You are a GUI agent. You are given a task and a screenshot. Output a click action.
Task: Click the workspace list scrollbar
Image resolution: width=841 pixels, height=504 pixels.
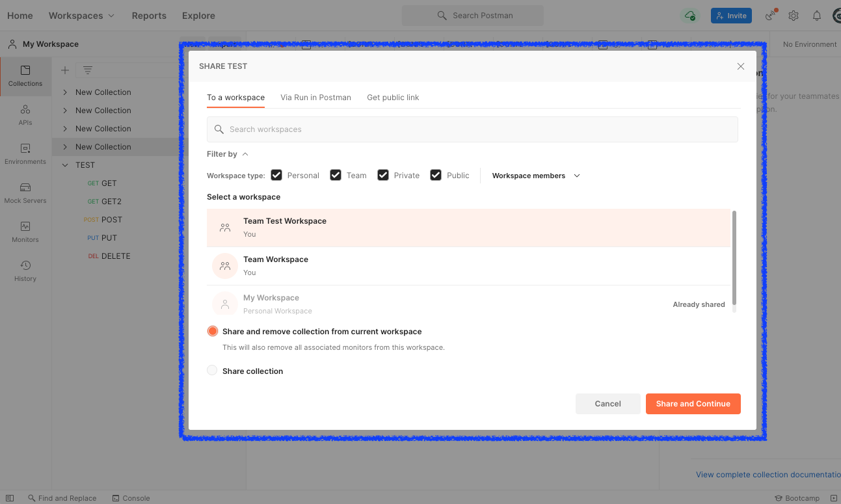pos(734,258)
